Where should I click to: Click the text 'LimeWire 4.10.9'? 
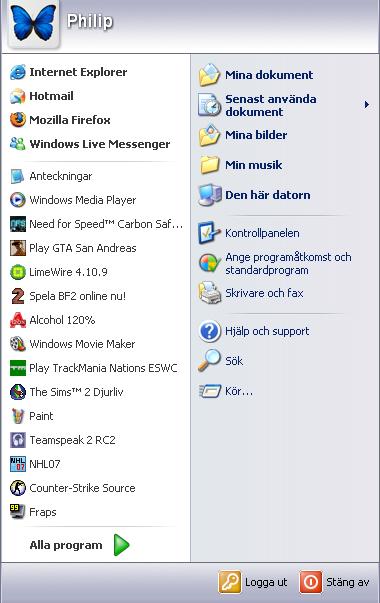coord(68,272)
